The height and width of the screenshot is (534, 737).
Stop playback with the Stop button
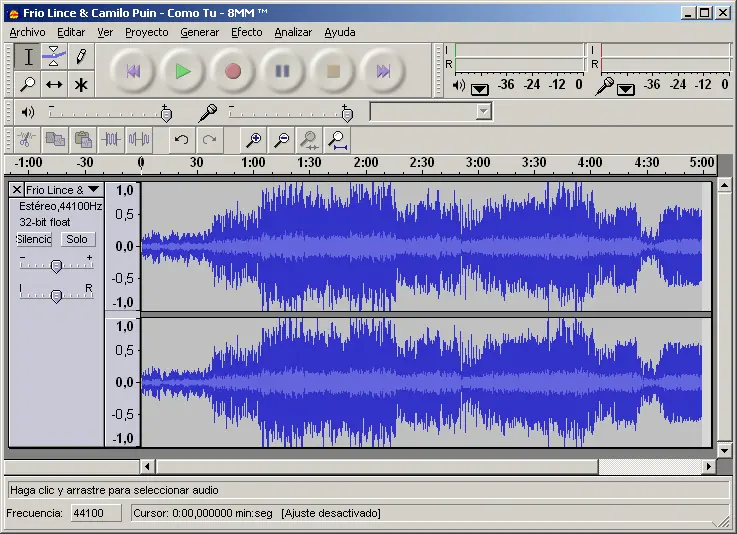pos(333,71)
